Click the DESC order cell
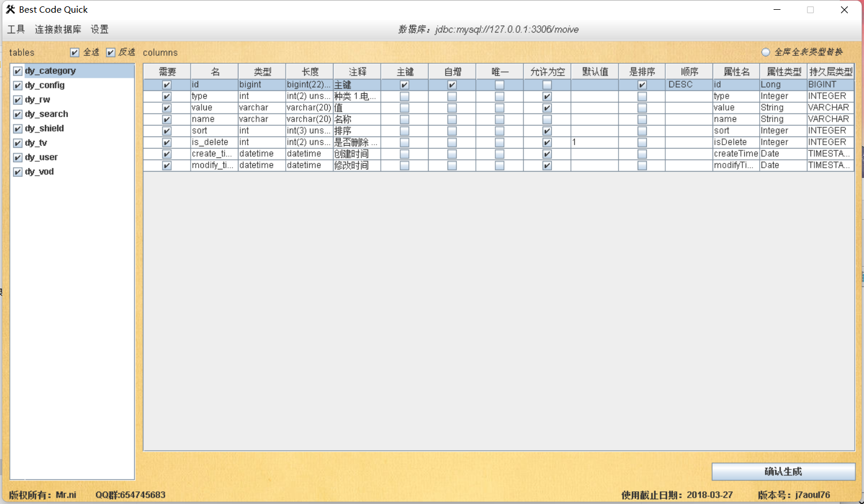864x504 pixels. [x=689, y=85]
